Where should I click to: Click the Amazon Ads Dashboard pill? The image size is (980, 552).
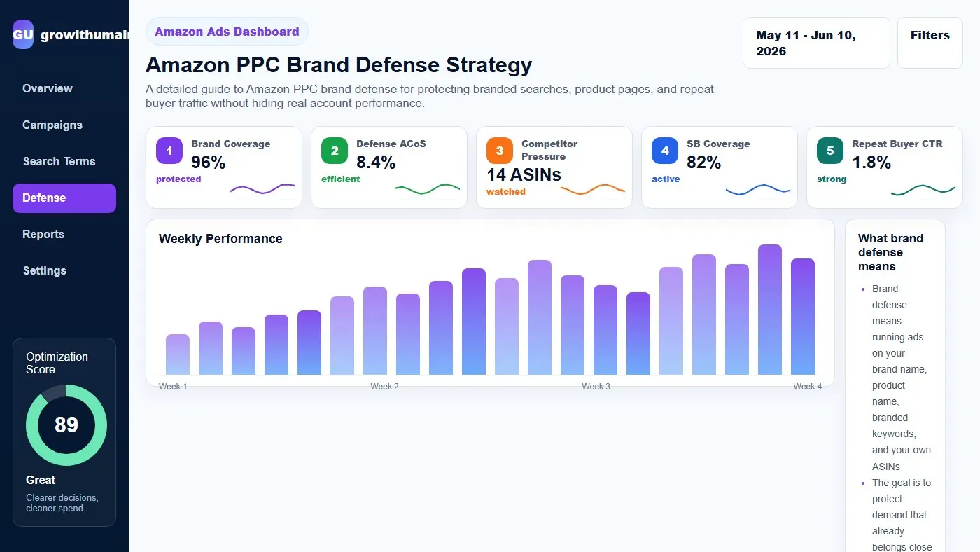227,32
